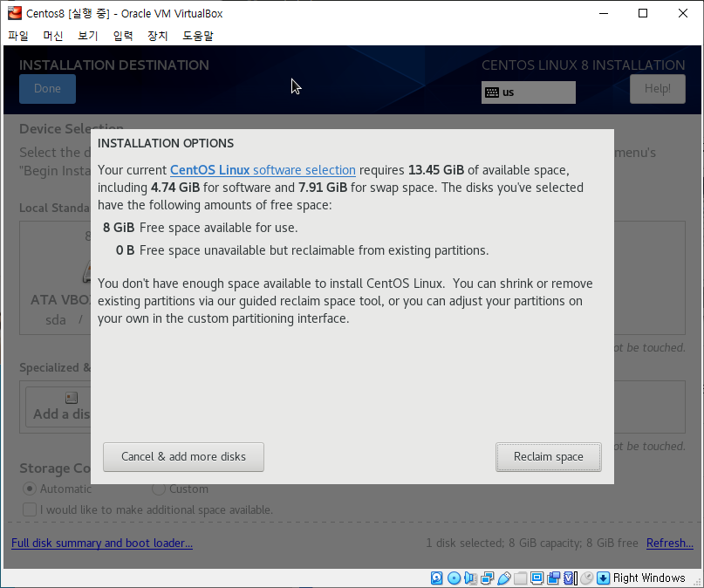Viewport: 704px width, 588px height.
Task: Click the '1 disk selected; 8 GiB capacity' status text
Action: pos(532,544)
